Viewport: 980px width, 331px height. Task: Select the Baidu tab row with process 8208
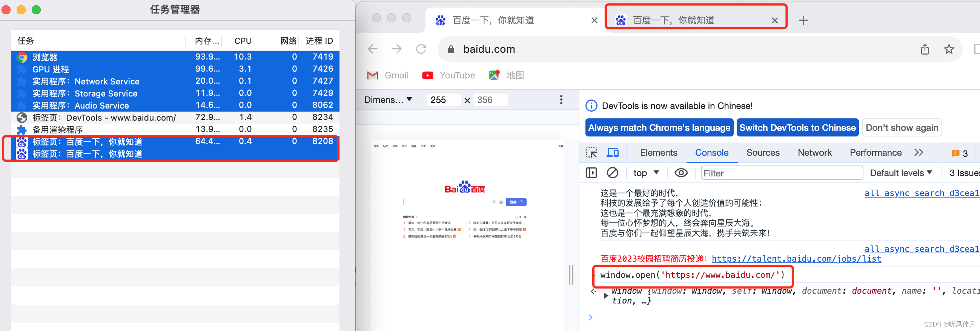point(175,142)
